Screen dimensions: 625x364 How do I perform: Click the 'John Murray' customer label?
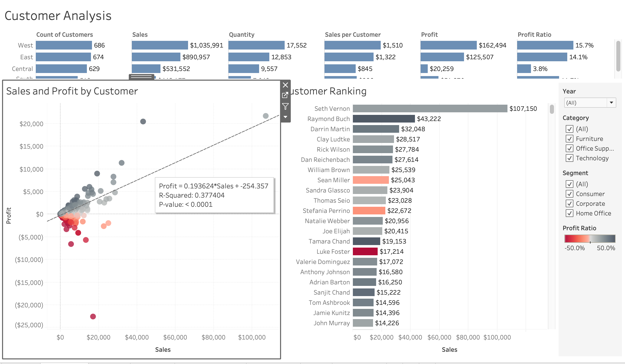pyautogui.click(x=332, y=323)
